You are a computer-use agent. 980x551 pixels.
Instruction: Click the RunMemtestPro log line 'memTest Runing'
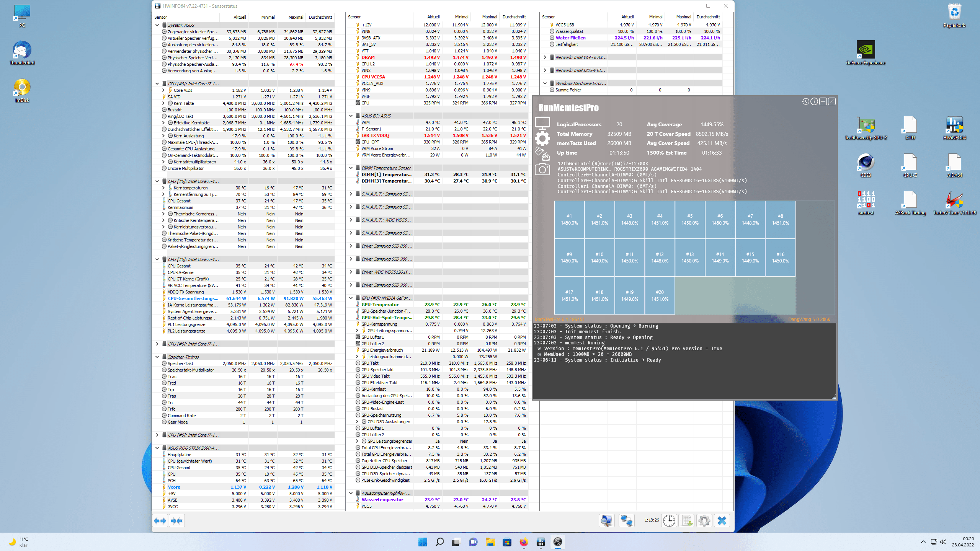(x=569, y=343)
